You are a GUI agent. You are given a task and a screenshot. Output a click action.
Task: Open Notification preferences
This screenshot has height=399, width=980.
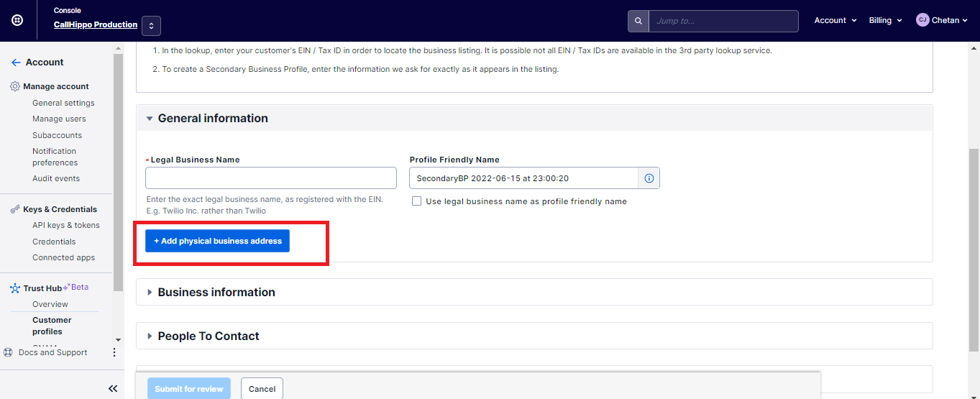55,157
